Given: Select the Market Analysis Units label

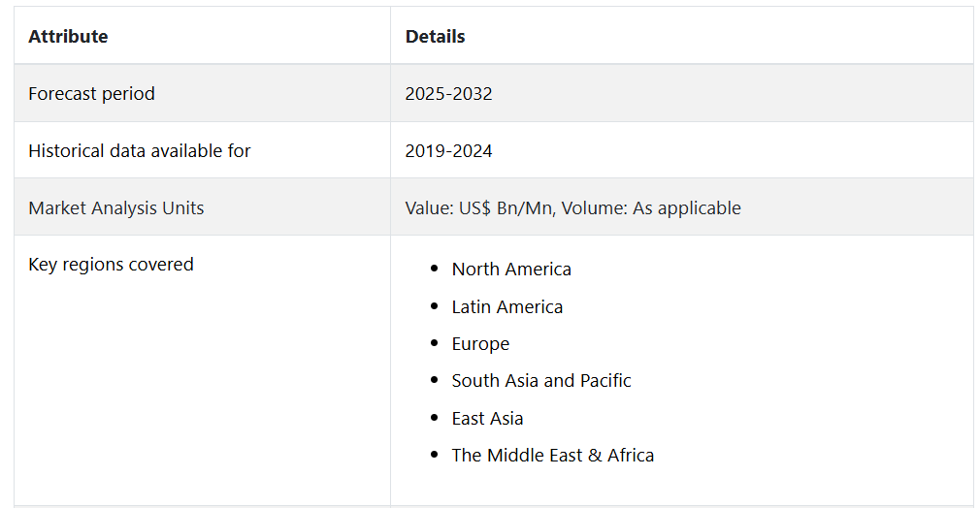Looking at the screenshot, I should (115, 208).
